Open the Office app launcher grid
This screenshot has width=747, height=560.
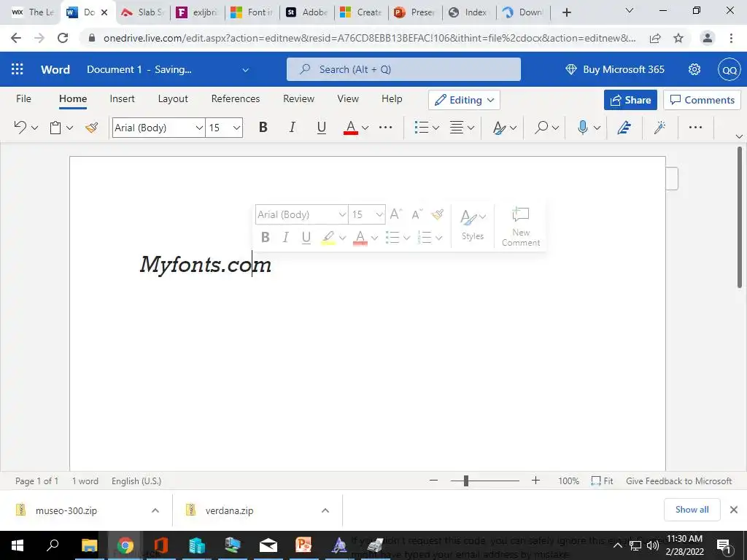click(18, 69)
